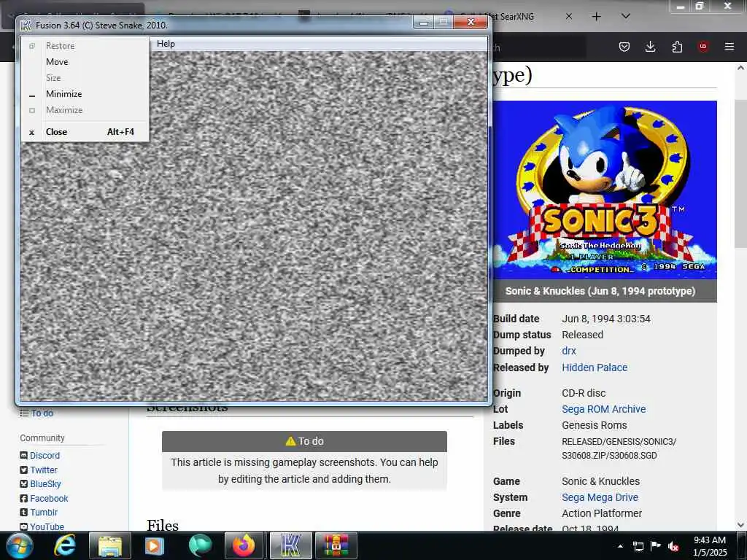Open the Firefox extensions puzzle icon
This screenshot has height=560, width=747.
(677, 47)
